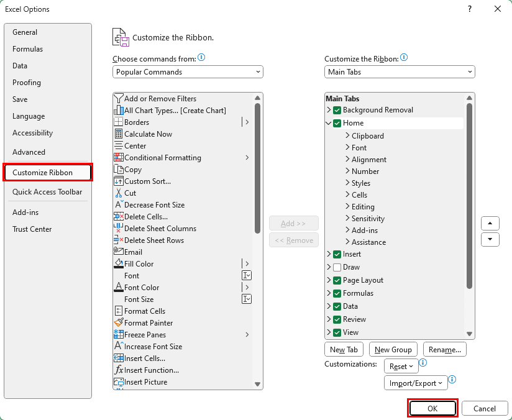Enable the Draw tab checkbox

(x=337, y=267)
